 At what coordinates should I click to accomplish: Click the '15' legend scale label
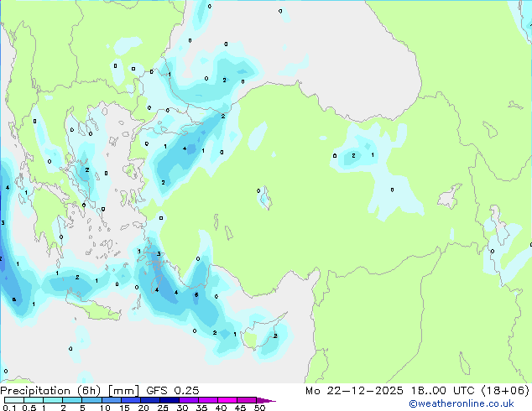(x=124, y=408)
